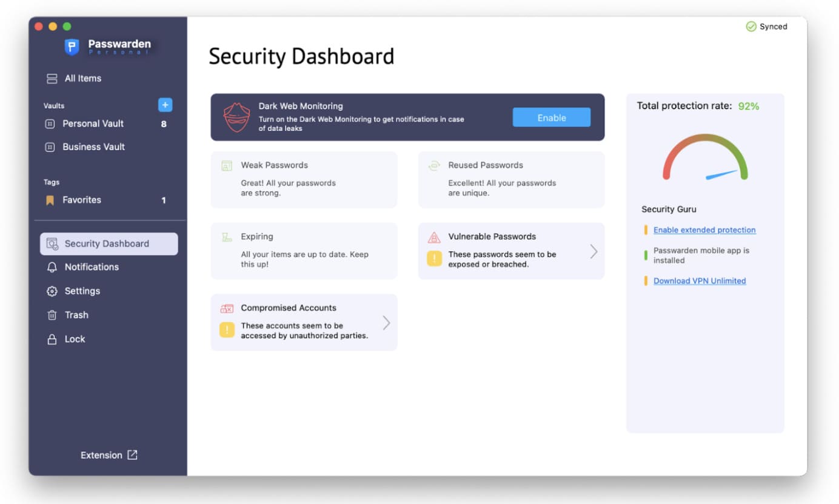Click the Personal Vault count 8
The width and height of the screenshot is (839, 504).
(x=164, y=124)
